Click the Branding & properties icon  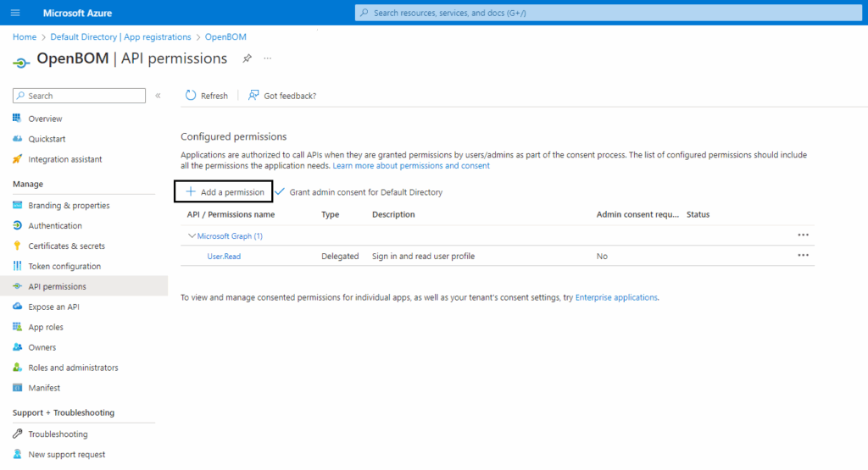(17, 205)
